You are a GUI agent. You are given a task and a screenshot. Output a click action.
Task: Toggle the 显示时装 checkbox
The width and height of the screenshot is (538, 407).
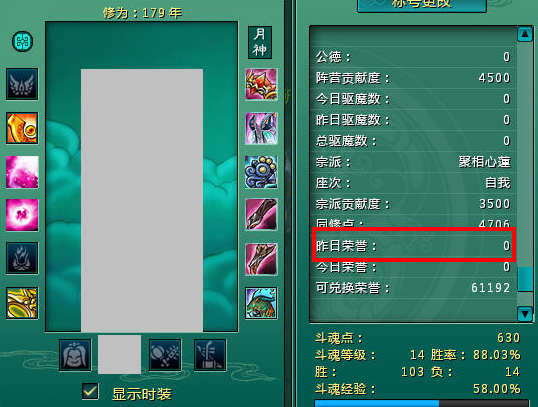point(90,392)
